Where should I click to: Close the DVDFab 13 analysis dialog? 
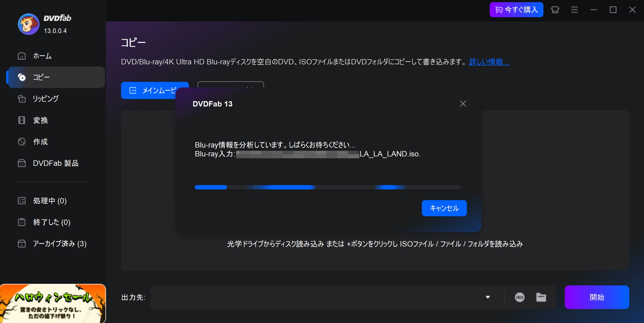click(x=463, y=104)
